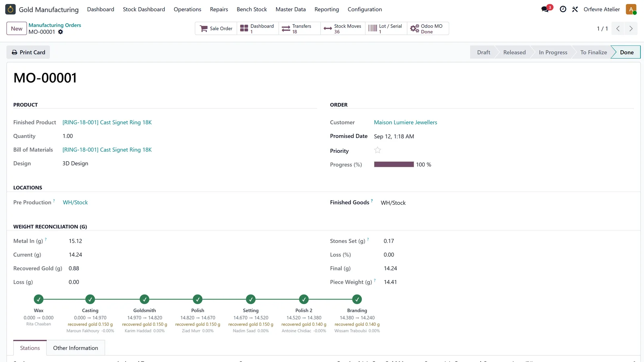Image resolution: width=644 pixels, height=362 pixels.
Task: Open the Manufacturing Orders breadcrumb link
Action: click(55, 25)
